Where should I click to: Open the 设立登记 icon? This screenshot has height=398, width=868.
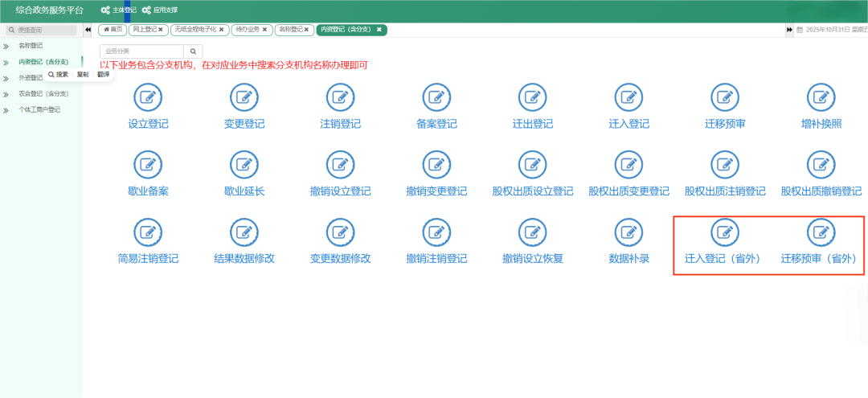[x=148, y=97]
